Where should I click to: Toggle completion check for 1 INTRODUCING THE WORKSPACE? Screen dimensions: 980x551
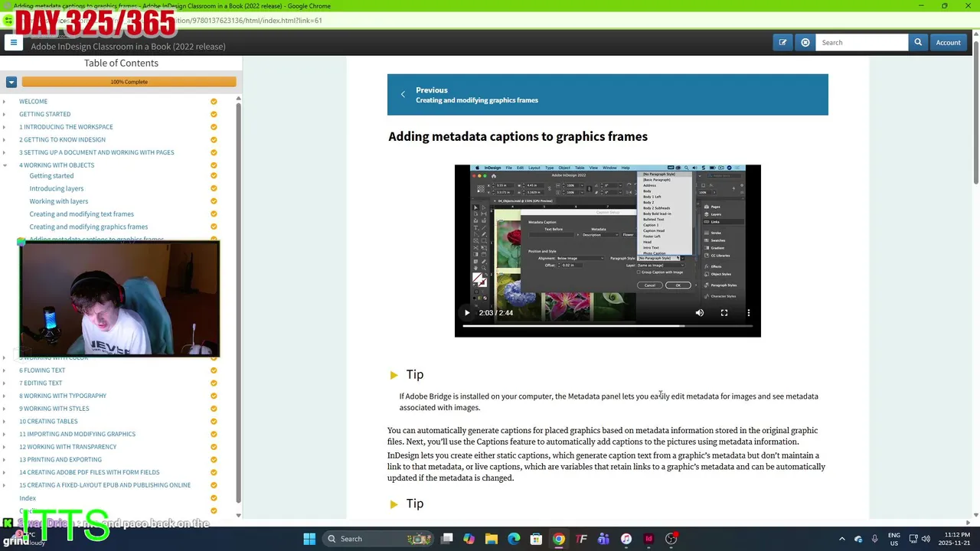(214, 127)
